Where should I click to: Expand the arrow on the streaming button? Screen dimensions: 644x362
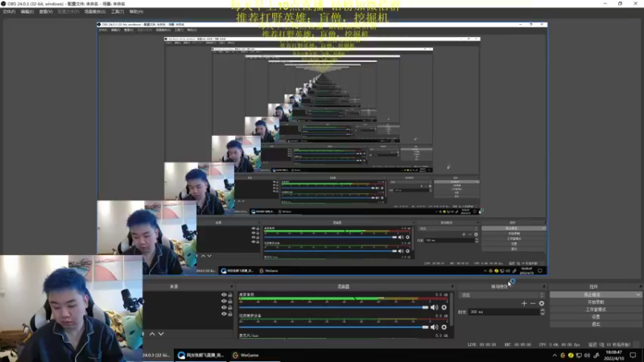click(638, 294)
